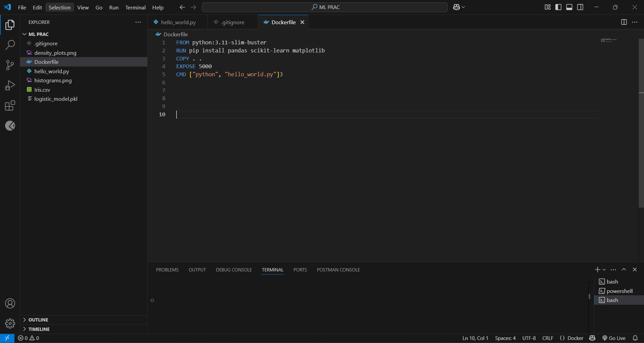This screenshot has height=343, width=644.
Task: Open the Copilot status icon in status bar
Action: coord(592,338)
